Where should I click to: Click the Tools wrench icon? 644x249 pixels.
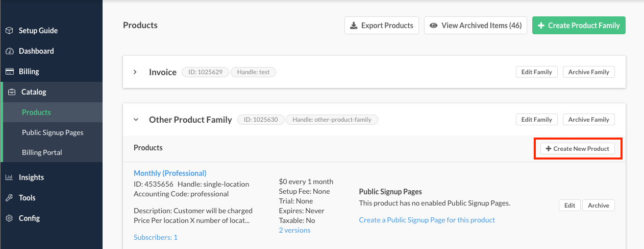point(9,198)
